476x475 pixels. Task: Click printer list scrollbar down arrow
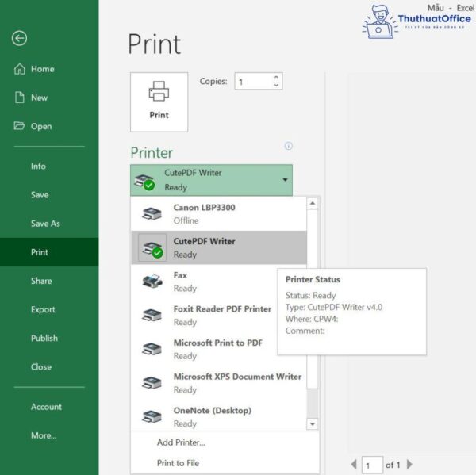pyautogui.click(x=313, y=424)
